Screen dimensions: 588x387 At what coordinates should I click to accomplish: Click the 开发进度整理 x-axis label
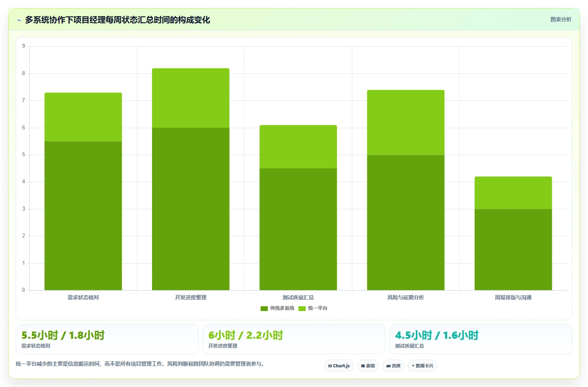tap(191, 298)
